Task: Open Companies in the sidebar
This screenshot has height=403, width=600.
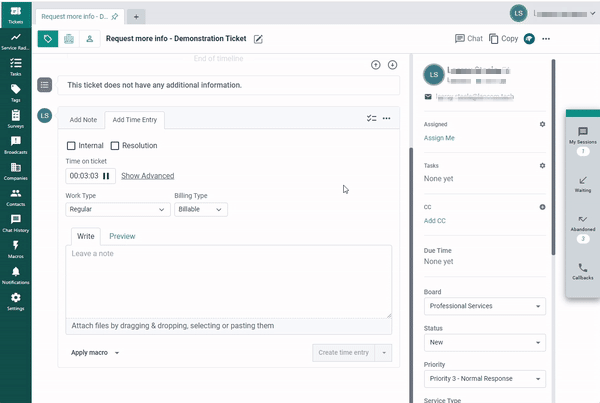Action: 16,171
